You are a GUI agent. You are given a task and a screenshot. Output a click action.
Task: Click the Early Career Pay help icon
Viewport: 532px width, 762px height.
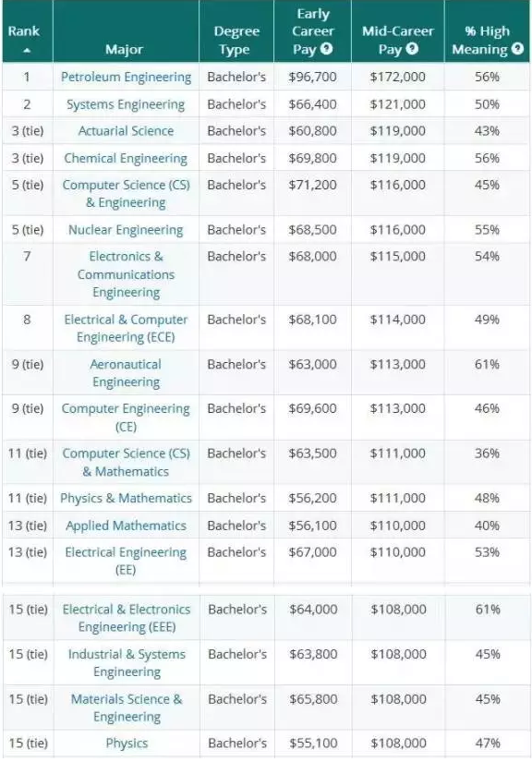click(327, 49)
